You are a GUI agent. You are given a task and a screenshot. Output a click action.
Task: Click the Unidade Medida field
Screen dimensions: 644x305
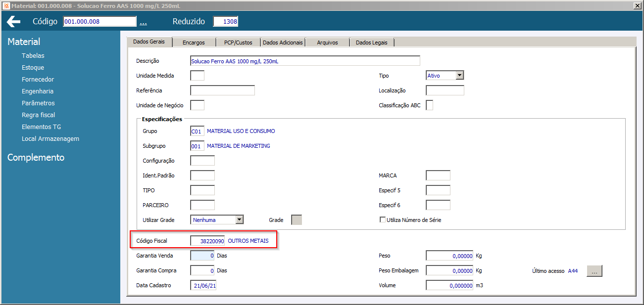pyautogui.click(x=197, y=76)
